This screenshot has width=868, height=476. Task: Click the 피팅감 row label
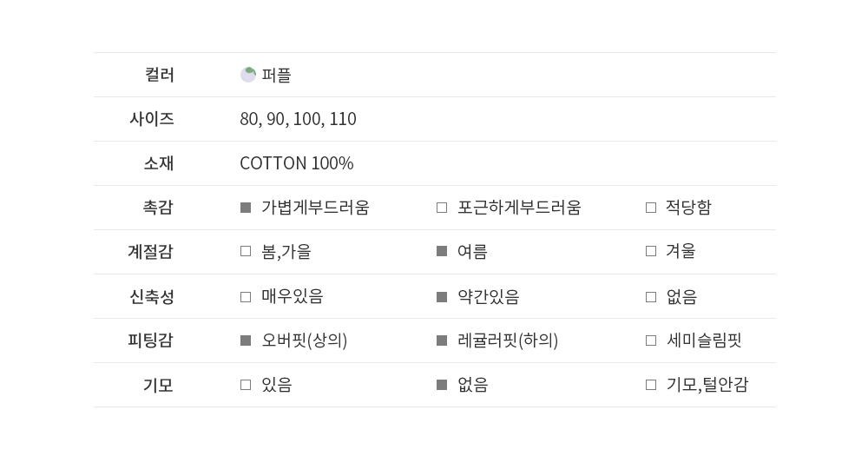coord(151,340)
